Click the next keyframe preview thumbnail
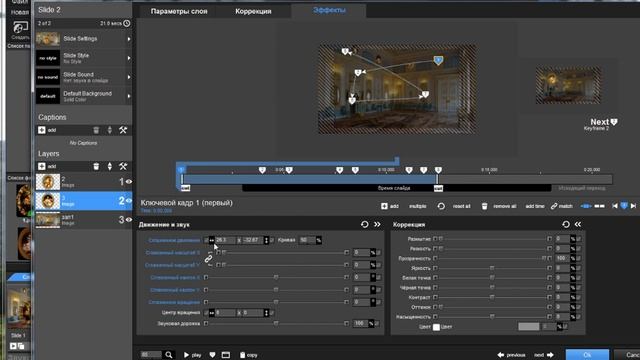Screen dimensions: 640x360 click(x=568, y=85)
